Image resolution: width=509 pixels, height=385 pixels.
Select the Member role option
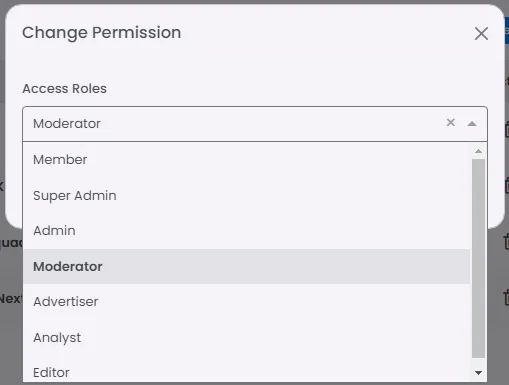tap(246, 160)
